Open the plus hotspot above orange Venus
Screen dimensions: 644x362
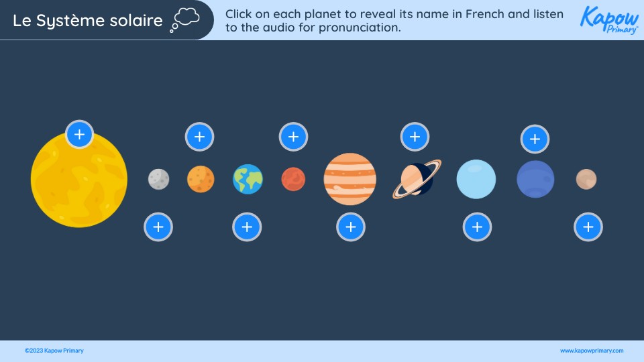pos(199,137)
